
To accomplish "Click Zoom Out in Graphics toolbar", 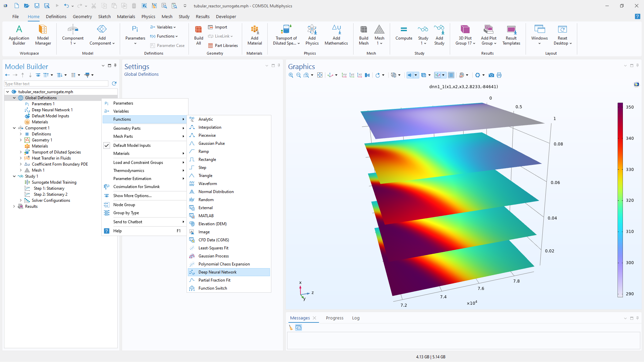I will (x=299, y=75).
